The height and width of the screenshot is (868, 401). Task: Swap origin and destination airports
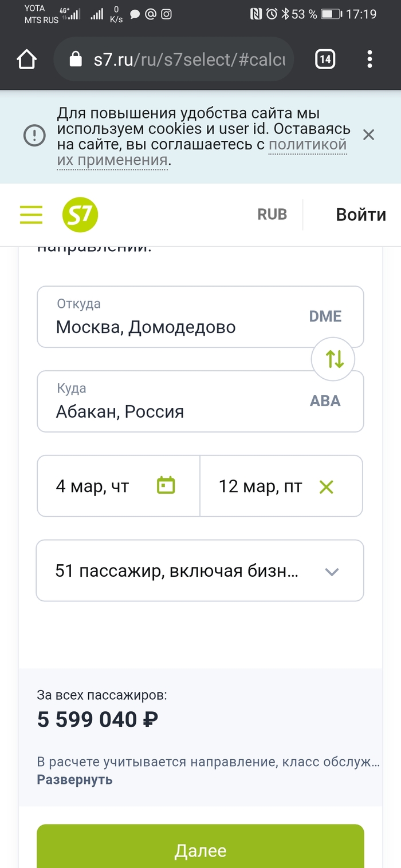click(333, 359)
